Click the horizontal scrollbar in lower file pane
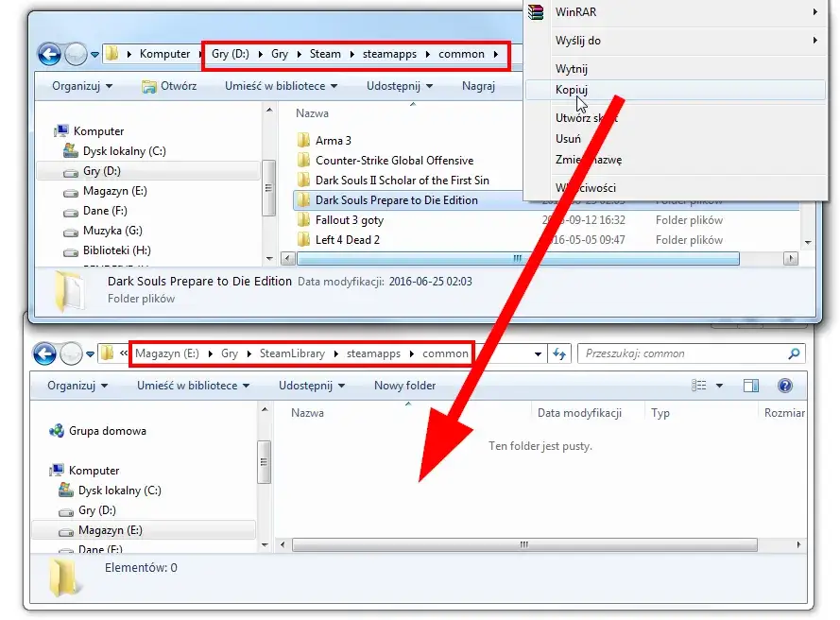 click(x=523, y=545)
